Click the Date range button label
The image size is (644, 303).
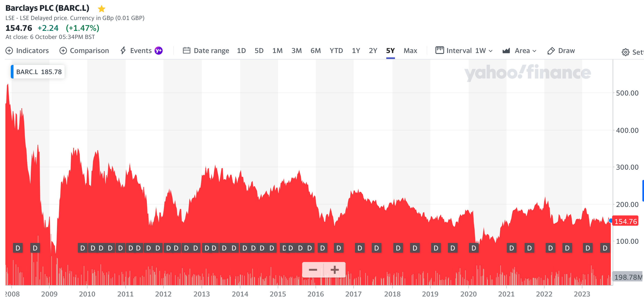(211, 51)
